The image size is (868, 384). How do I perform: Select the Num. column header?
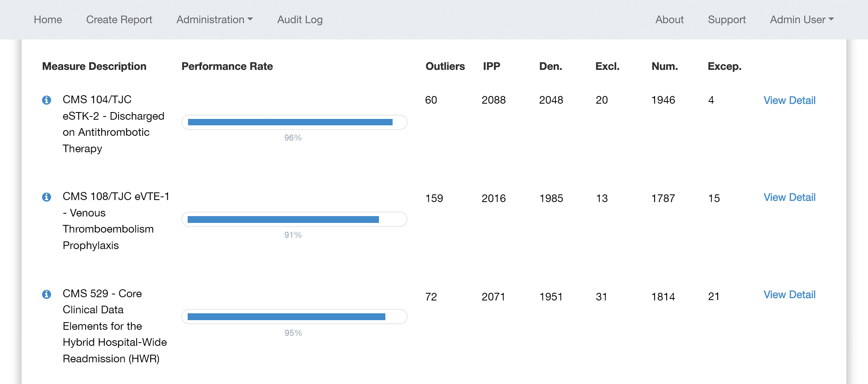[665, 66]
